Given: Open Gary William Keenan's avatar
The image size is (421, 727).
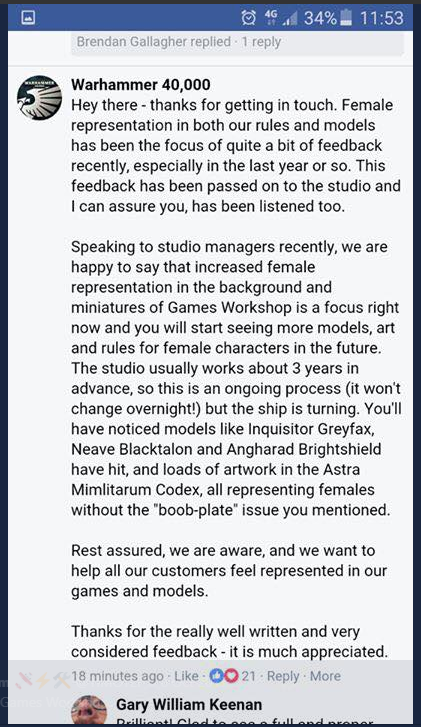Looking at the screenshot, I should pos(89,710).
